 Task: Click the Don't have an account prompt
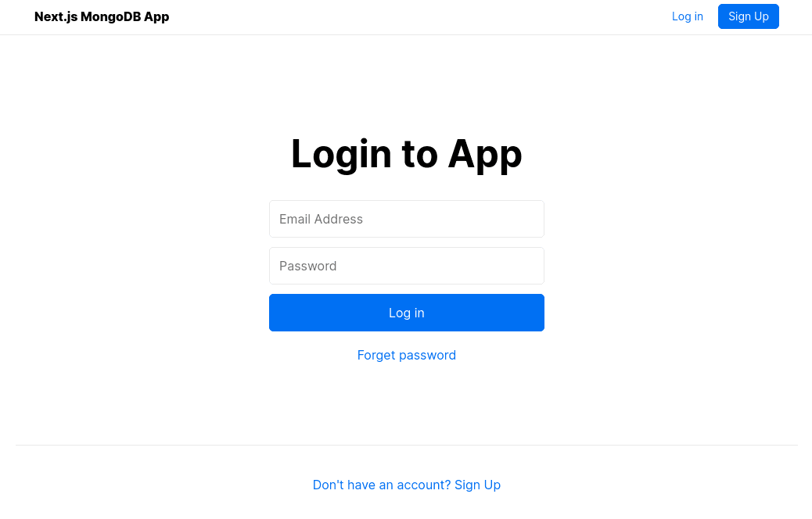[382, 485]
